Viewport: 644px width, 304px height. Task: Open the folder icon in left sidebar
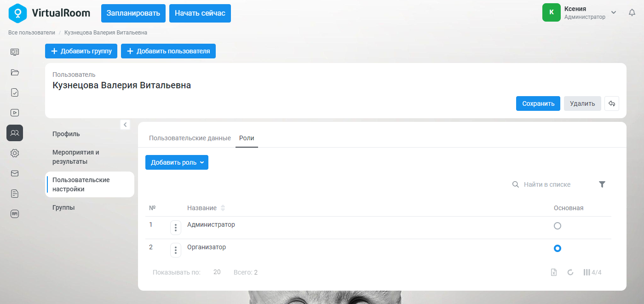15,72
